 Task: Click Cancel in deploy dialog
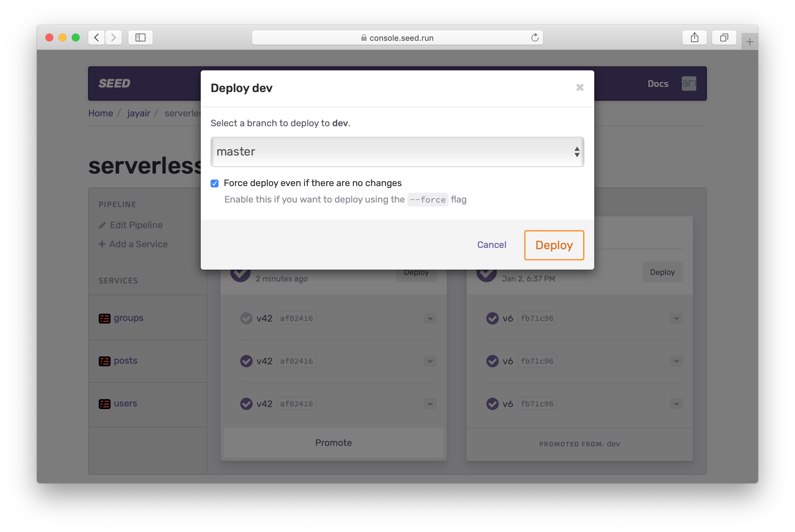[491, 245]
